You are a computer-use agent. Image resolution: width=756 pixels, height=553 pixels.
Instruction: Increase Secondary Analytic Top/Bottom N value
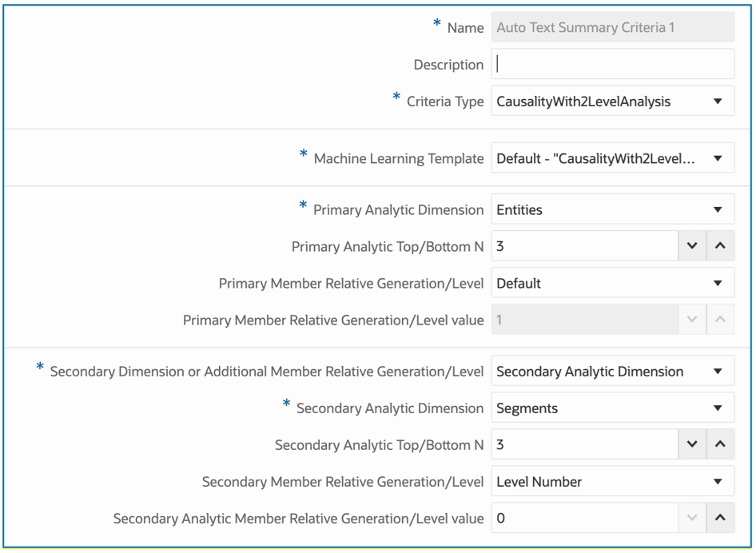pyautogui.click(x=720, y=445)
